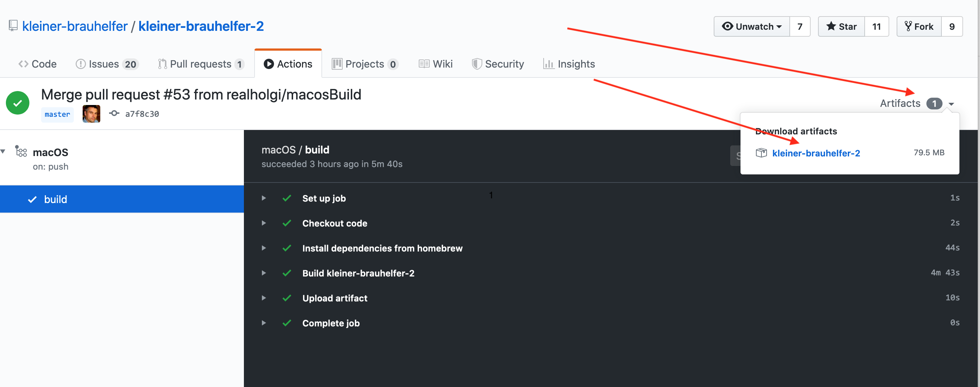The width and height of the screenshot is (980, 387).
Task: Download the kleiner-brauhelfer-2 artifact
Action: [816, 153]
